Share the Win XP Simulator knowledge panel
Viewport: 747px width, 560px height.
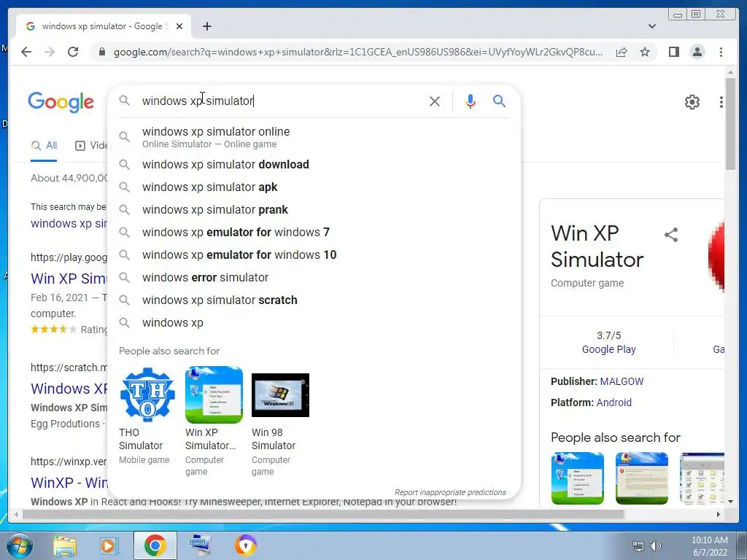[x=671, y=234]
